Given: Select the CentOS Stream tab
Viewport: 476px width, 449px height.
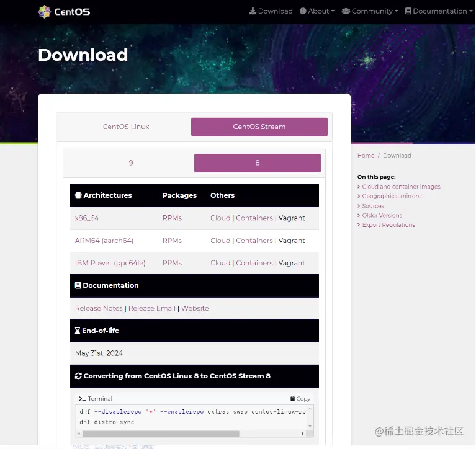Looking at the screenshot, I should coord(259,127).
